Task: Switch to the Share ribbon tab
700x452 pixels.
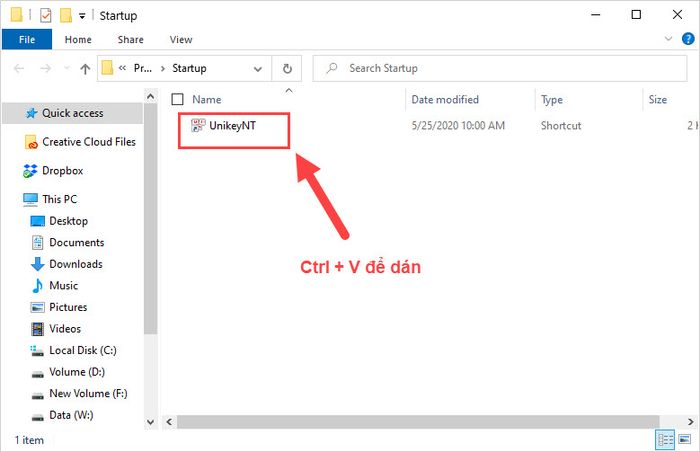Action: pos(130,39)
